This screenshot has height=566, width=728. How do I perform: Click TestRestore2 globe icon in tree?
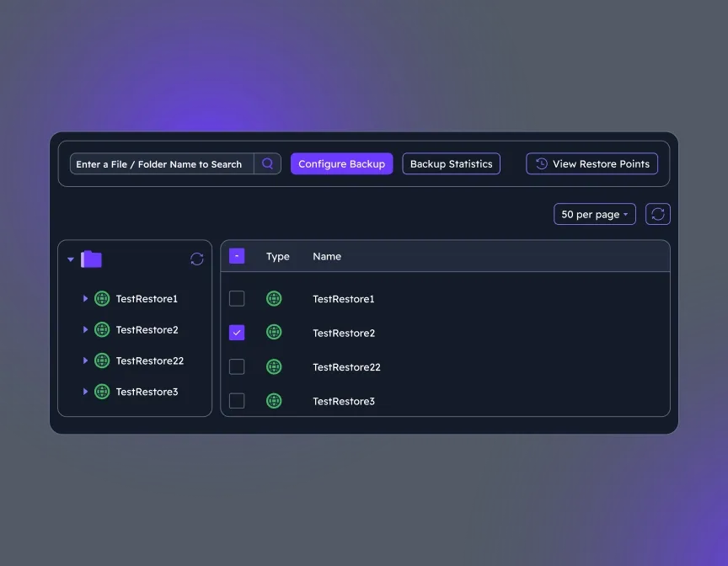point(102,329)
